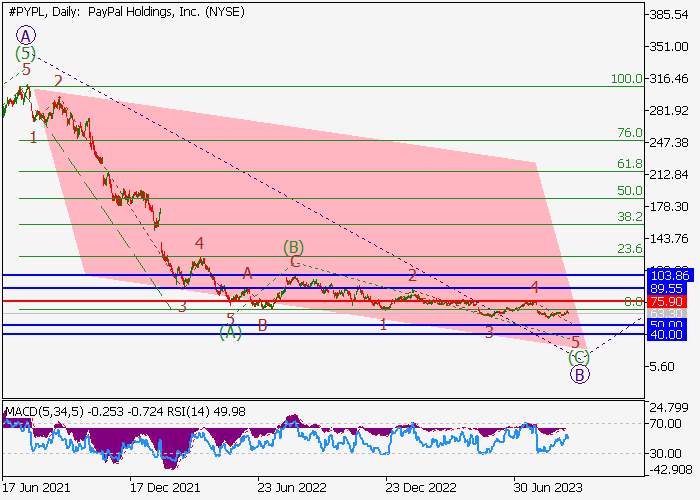Click the chart title '#PYPL, Daily: PayPal Holdings, Inc. (NYSE)'
Image resolution: width=700 pixels, height=500 pixels.
(126, 12)
